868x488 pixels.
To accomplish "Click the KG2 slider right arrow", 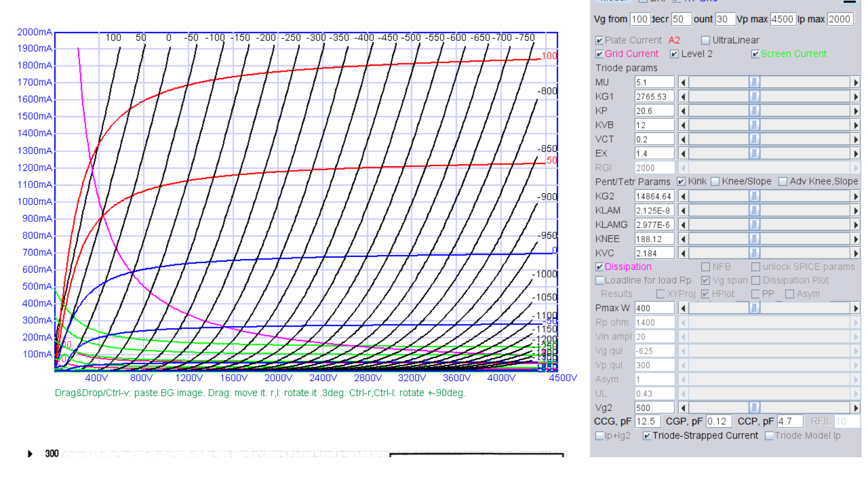I will point(855,196).
